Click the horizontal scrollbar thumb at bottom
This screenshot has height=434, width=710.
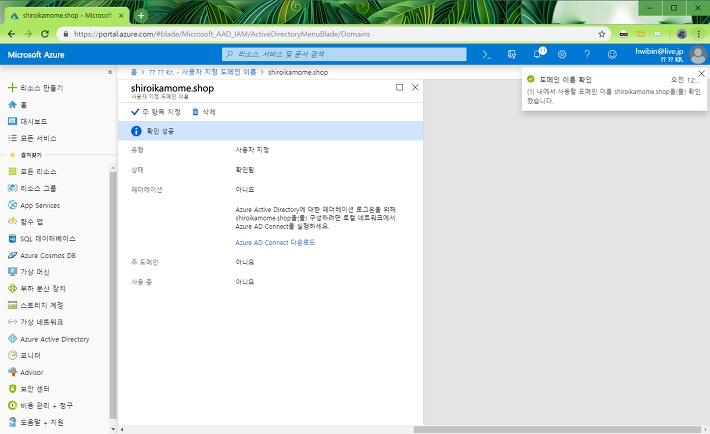click(557, 429)
